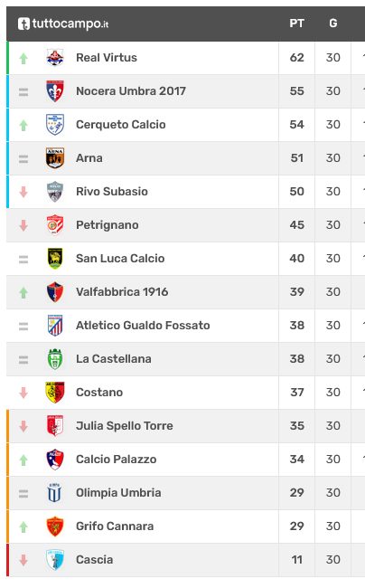Image resolution: width=365 pixels, height=588 pixels.
Task: Click the Costano team crest
Action: click(x=55, y=393)
